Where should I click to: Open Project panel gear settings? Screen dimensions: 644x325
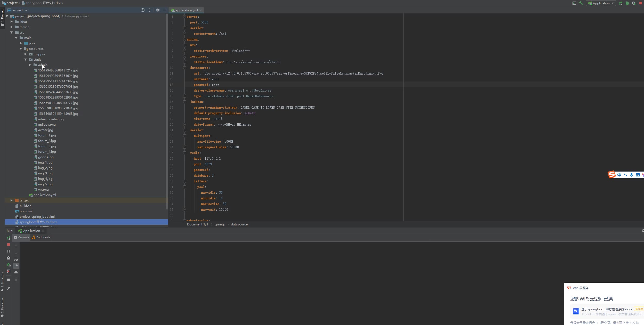tap(158, 10)
